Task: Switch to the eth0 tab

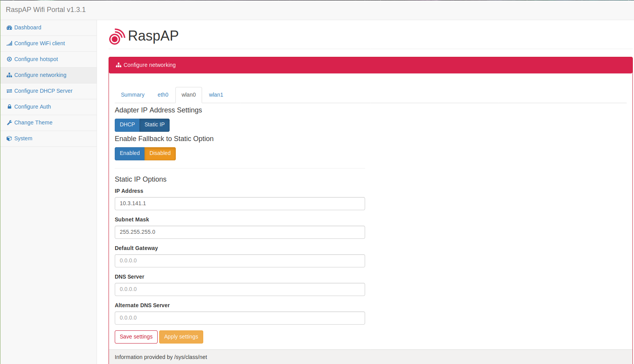Action: pyautogui.click(x=163, y=95)
